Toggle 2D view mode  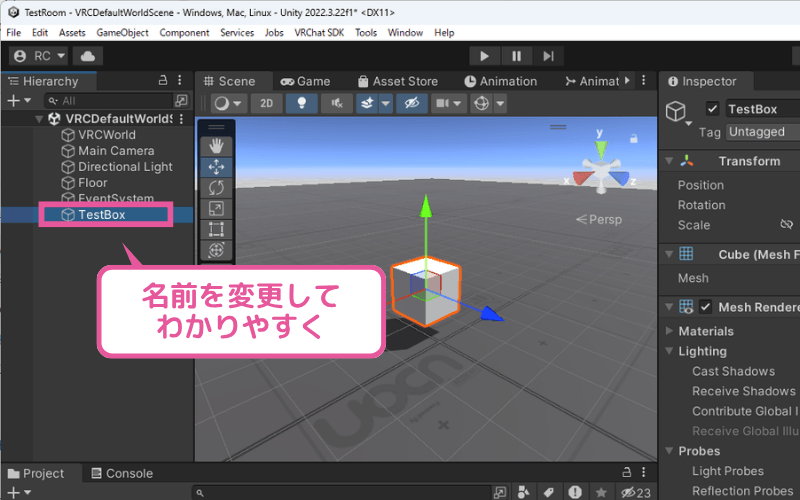(266, 104)
